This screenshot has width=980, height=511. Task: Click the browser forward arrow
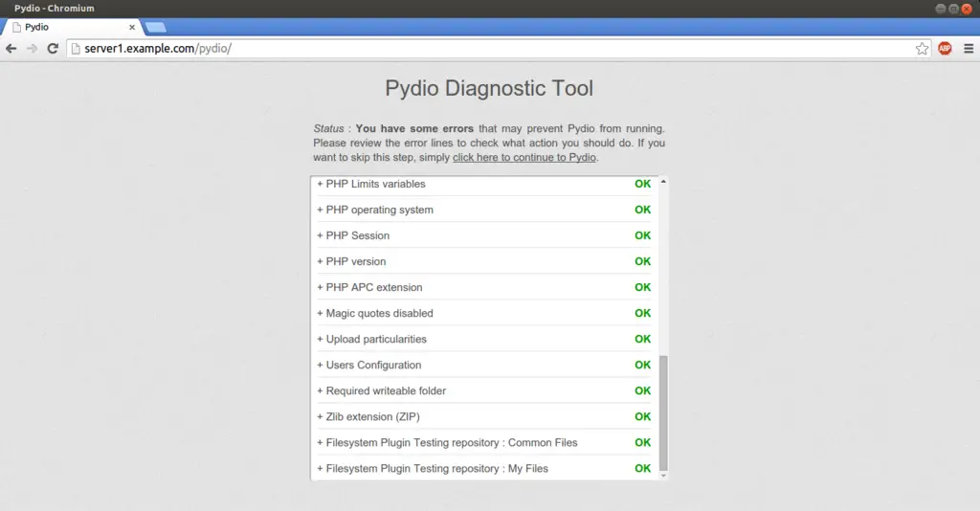(x=32, y=49)
